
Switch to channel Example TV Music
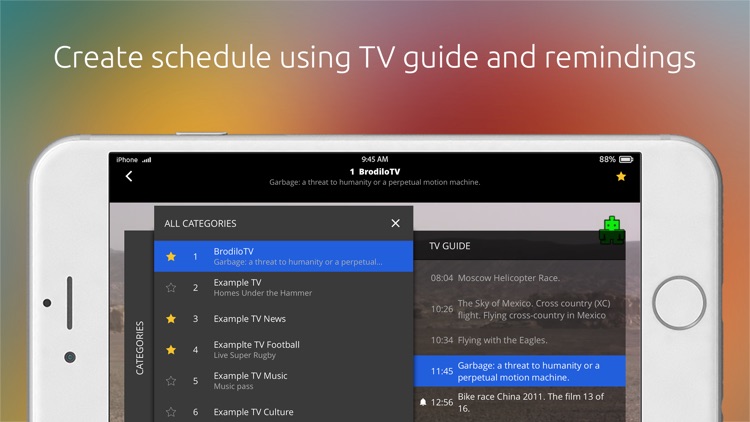click(283, 381)
